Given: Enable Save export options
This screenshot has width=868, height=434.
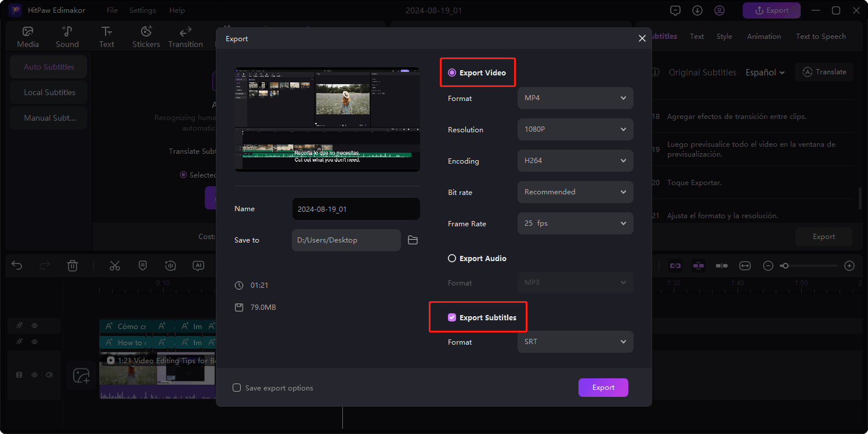Looking at the screenshot, I should 237,387.
